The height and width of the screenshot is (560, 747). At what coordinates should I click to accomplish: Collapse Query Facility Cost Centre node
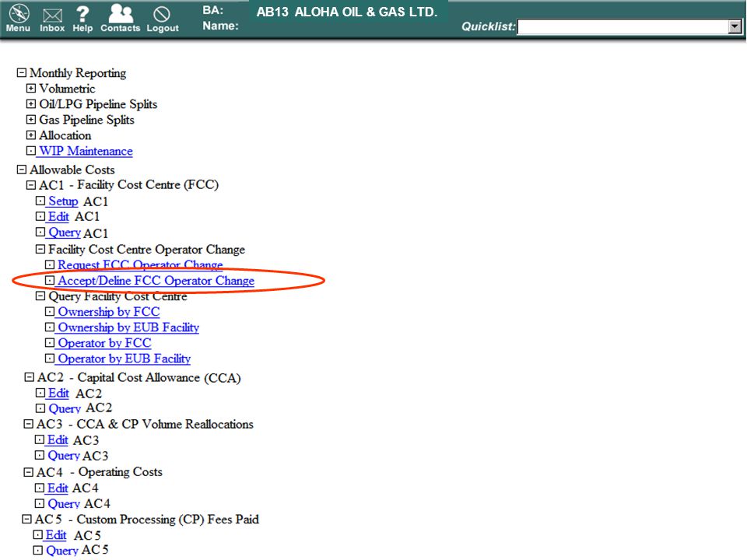click(40, 296)
